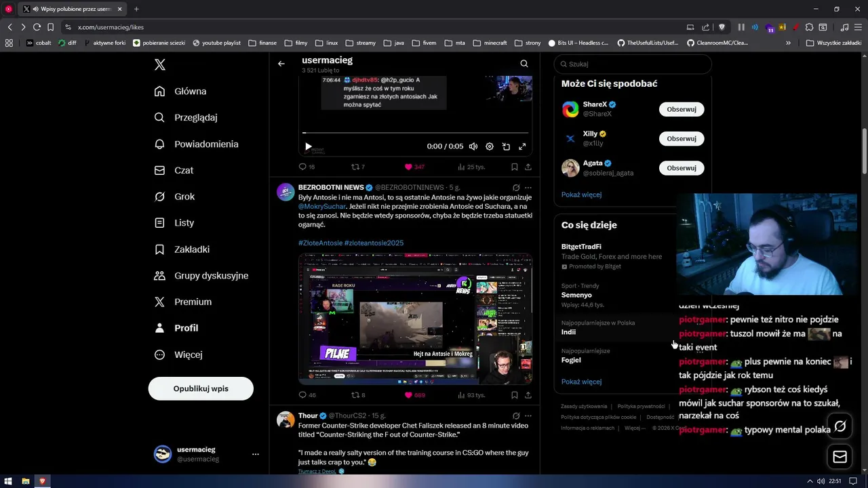Open Listy in the sidebar

(174, 222)
